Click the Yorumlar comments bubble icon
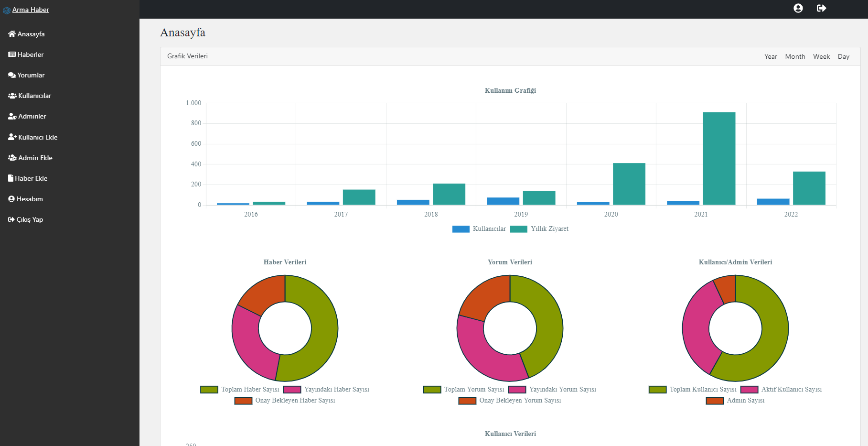The width and height of the screenshot is (868, 446). [x=11, y=75]
